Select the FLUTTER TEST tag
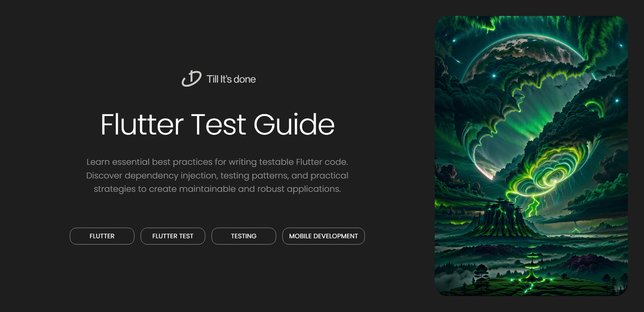This screenshot has width=644, height=312. 173,236
